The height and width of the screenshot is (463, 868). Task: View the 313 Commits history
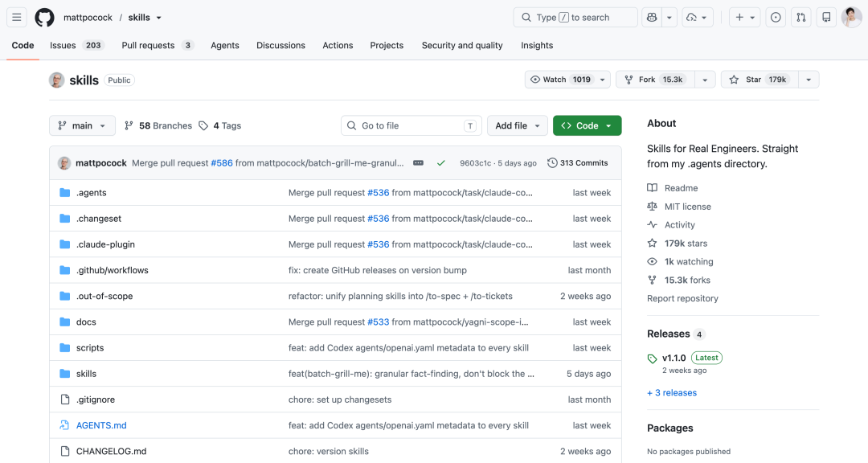click(577, 163)
